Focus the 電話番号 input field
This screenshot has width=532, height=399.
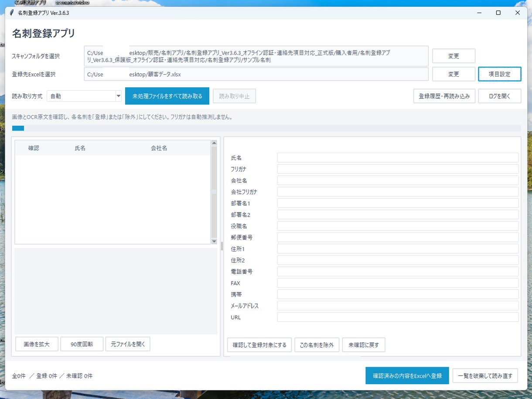pos(398,272)
